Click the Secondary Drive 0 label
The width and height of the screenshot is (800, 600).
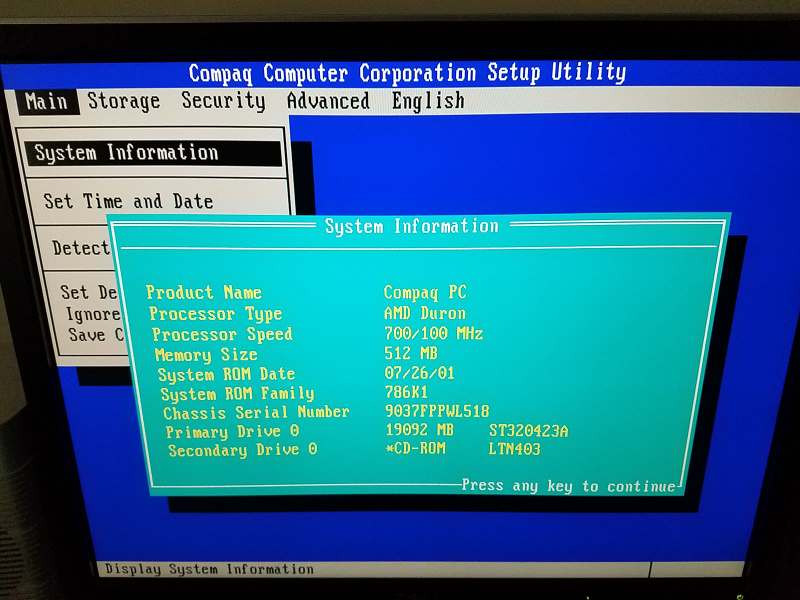coord(243,450)
